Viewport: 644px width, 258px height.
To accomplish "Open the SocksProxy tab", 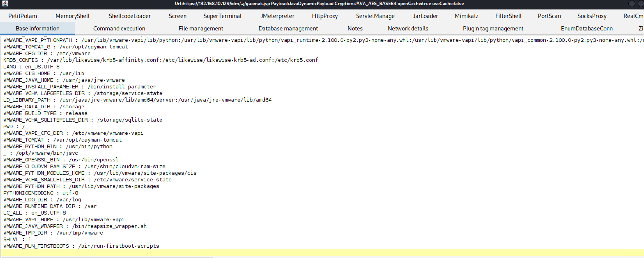I will click(x=592, y=16).
